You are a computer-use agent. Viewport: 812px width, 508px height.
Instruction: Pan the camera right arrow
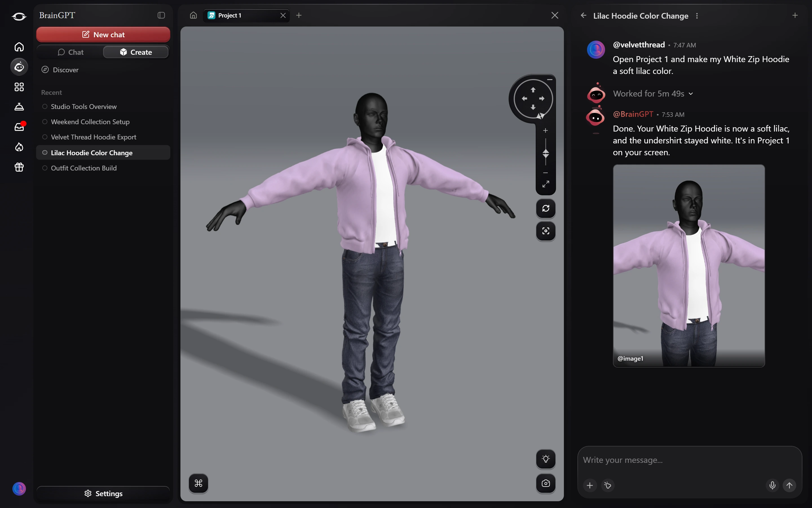(x=542, y=98)
